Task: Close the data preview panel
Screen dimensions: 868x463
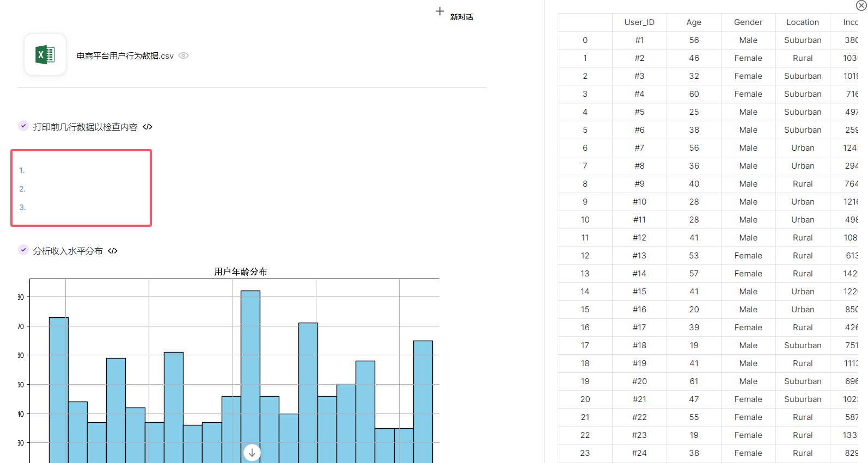Action: 861,5
